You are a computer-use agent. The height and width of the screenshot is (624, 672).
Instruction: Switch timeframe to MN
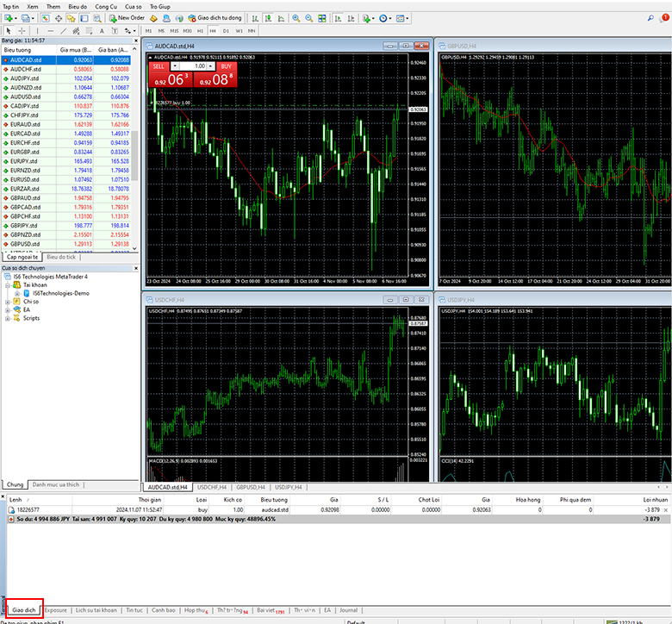(252, 31)
